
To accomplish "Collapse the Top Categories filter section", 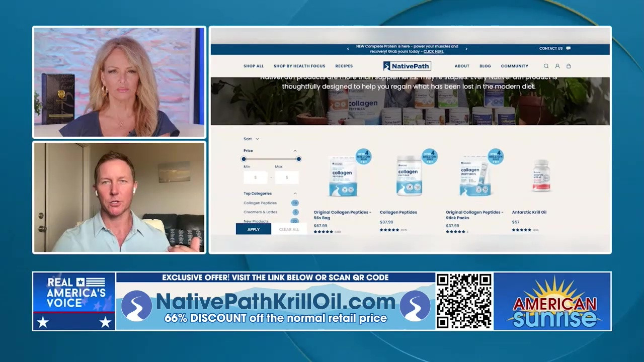I will [x=295, y=194].
